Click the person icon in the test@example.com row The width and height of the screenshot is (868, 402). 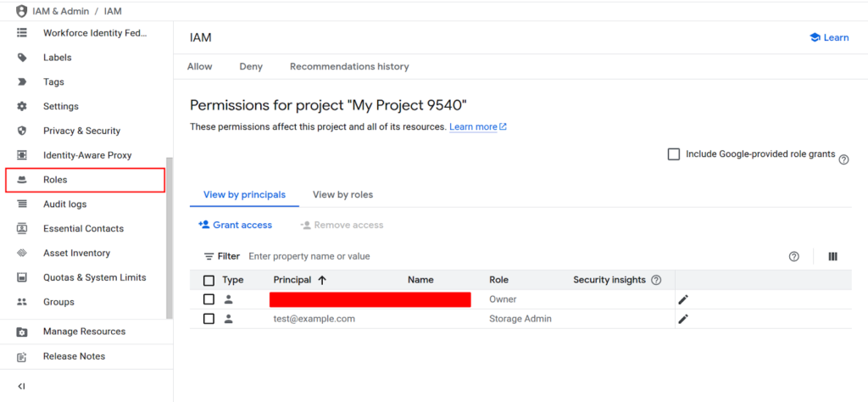point(228,319)
